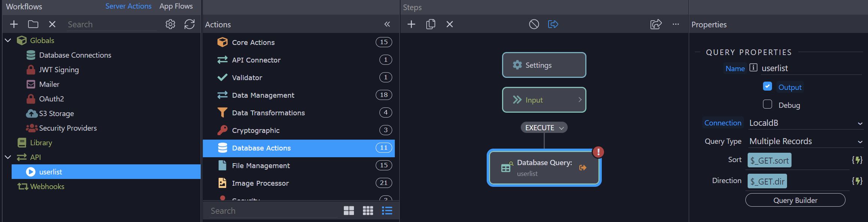The width and height of the screenshot is (868, 222).
Task: Open Image Processor category
Action: click(x=299, y=183)
